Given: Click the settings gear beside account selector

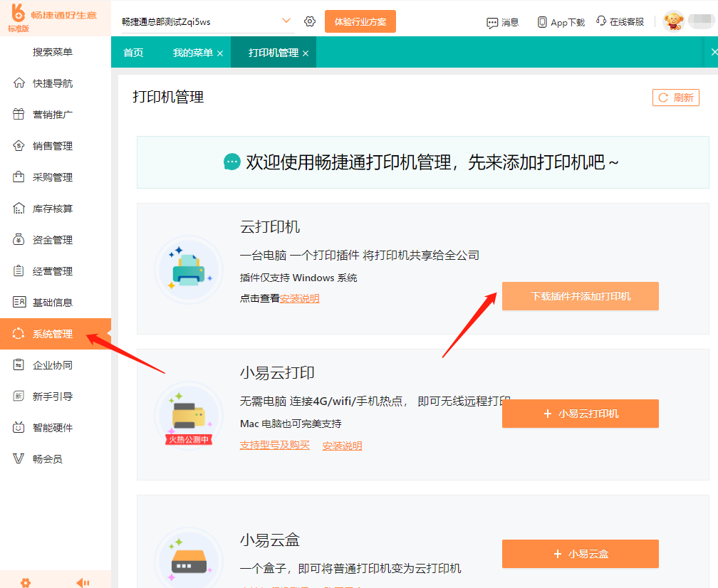Looking at the screenshot, I should coord(310,21).
